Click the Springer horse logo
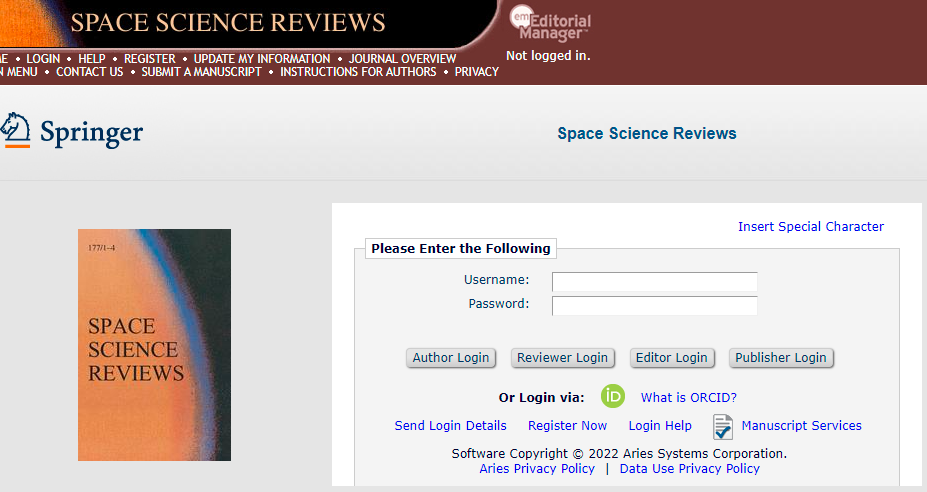Screen dimensions: 927x492 (x=15, y=131)
